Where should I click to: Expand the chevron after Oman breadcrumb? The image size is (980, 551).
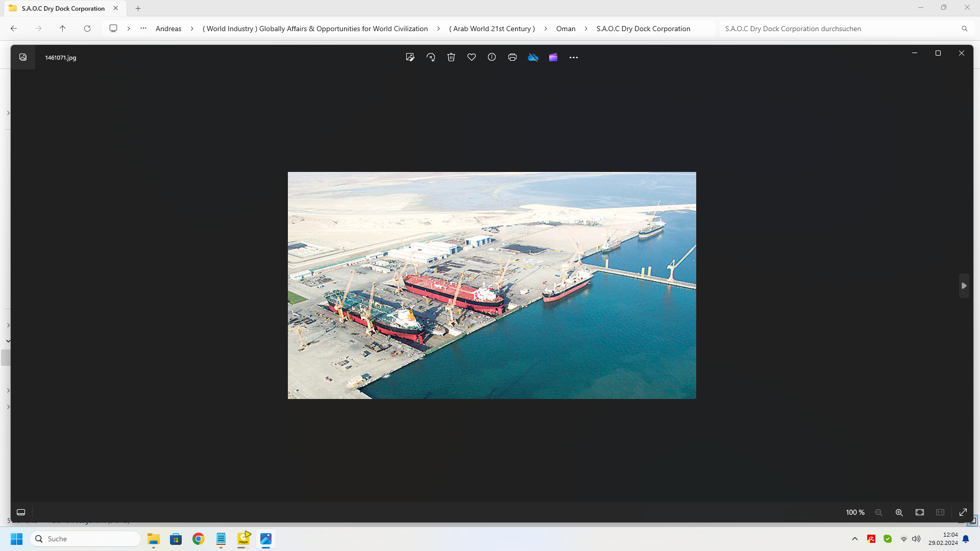pos(586,29)
